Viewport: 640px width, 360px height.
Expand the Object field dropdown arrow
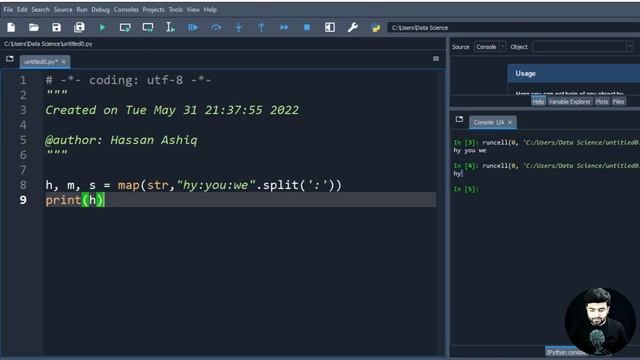[x=630, y=47]
